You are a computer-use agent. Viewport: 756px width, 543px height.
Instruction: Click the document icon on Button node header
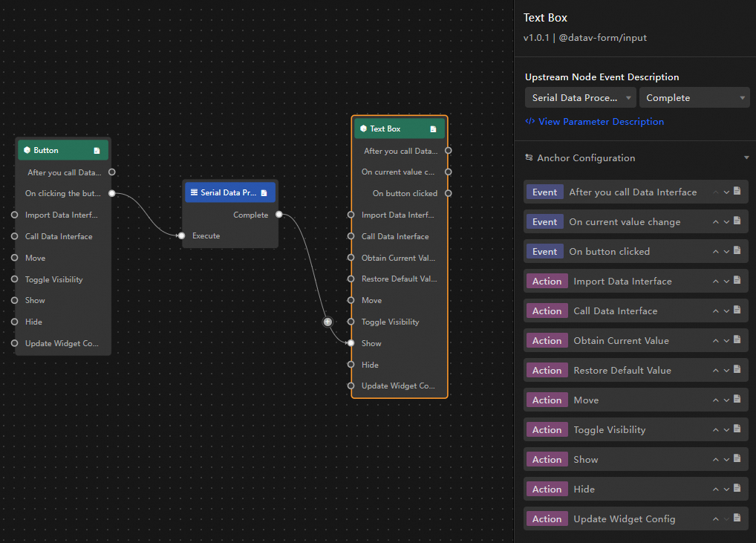tap(97, 151)
